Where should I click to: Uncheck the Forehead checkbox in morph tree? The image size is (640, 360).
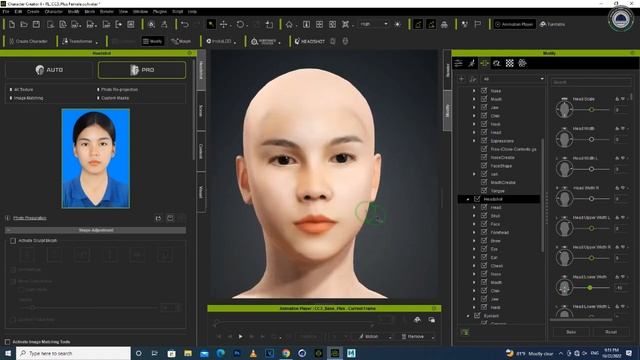484,232
